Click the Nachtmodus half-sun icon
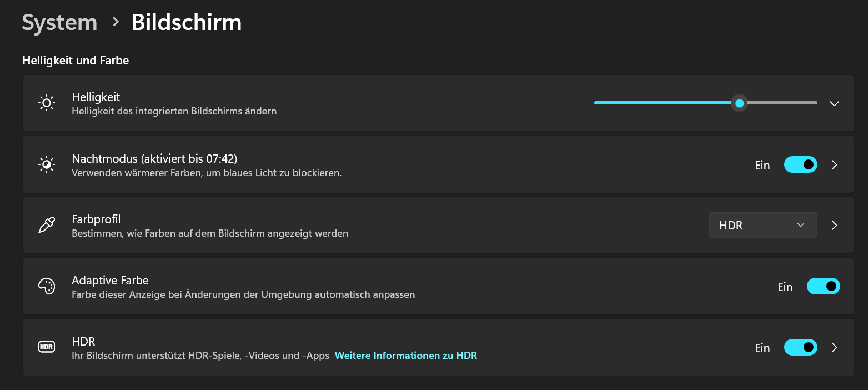Viewport: 868px width, 390px height. [47, 164]
